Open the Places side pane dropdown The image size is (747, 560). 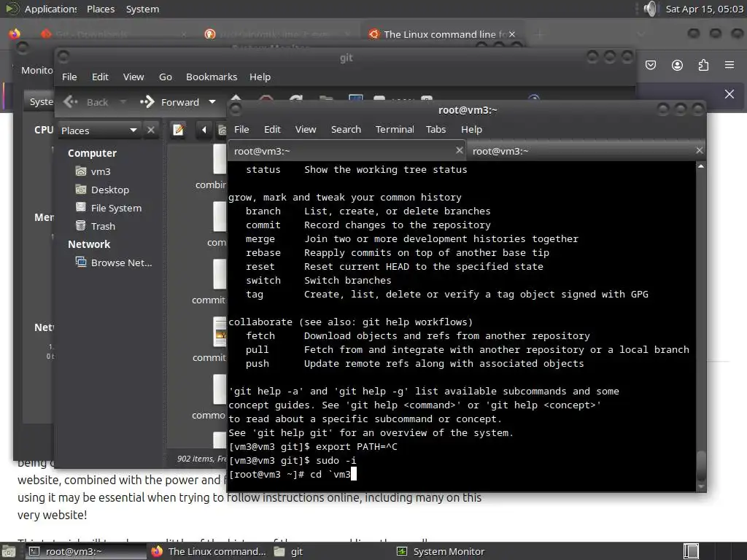pos(99,131)
